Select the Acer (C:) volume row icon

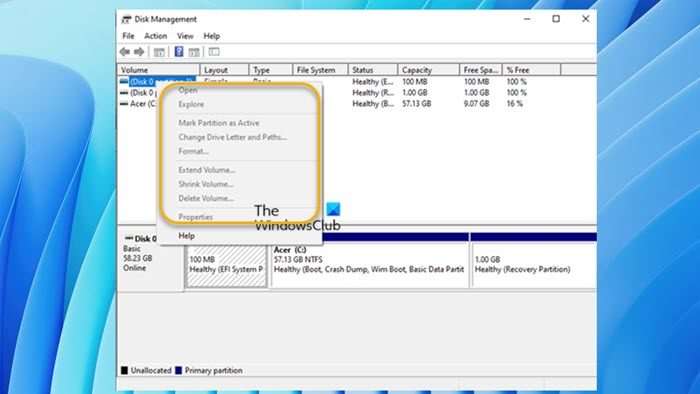pos(124,104)
